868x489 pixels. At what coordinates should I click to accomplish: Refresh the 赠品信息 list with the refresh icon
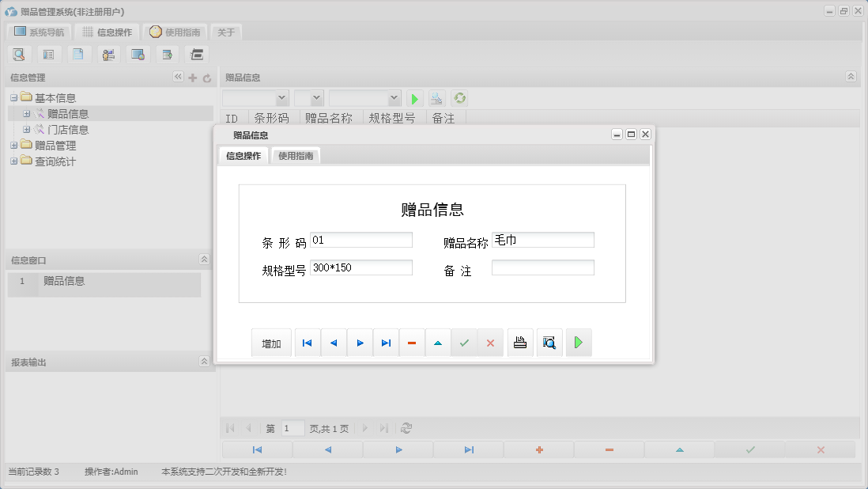(459, 98)
